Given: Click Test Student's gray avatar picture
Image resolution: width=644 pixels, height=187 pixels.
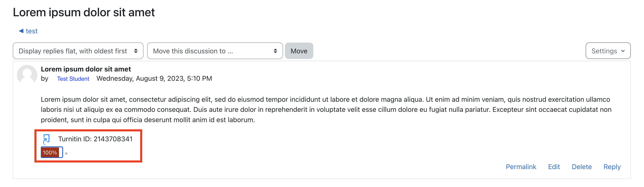Looking at the screenshot, I should [x=27, y=74].
